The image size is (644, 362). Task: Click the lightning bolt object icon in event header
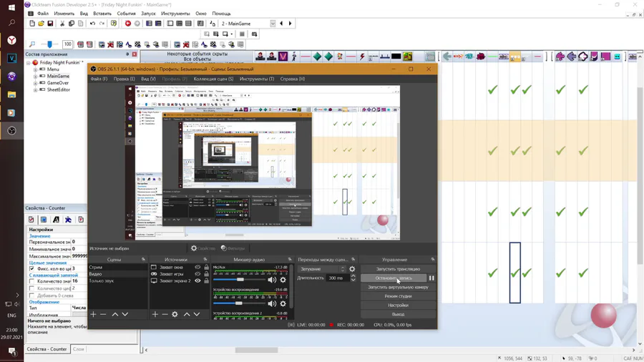point(362,57)
